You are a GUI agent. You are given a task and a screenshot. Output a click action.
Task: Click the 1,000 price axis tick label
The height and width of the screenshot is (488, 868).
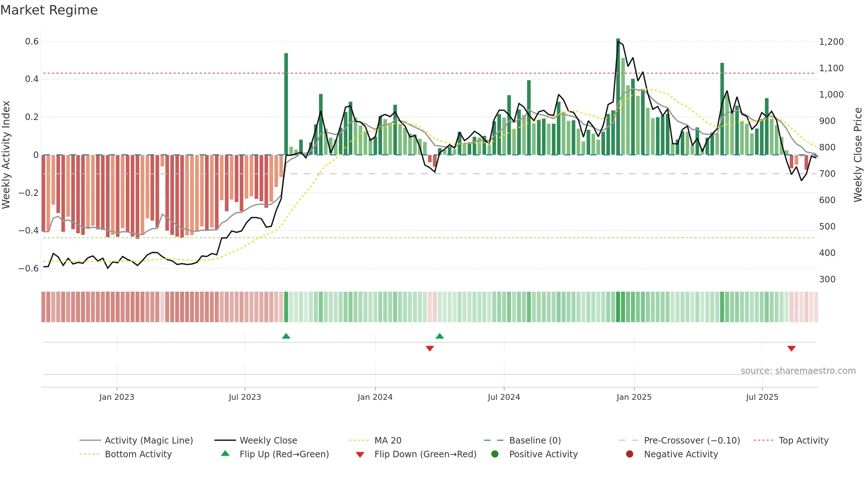pyautogui.click(x=831, y=95)
